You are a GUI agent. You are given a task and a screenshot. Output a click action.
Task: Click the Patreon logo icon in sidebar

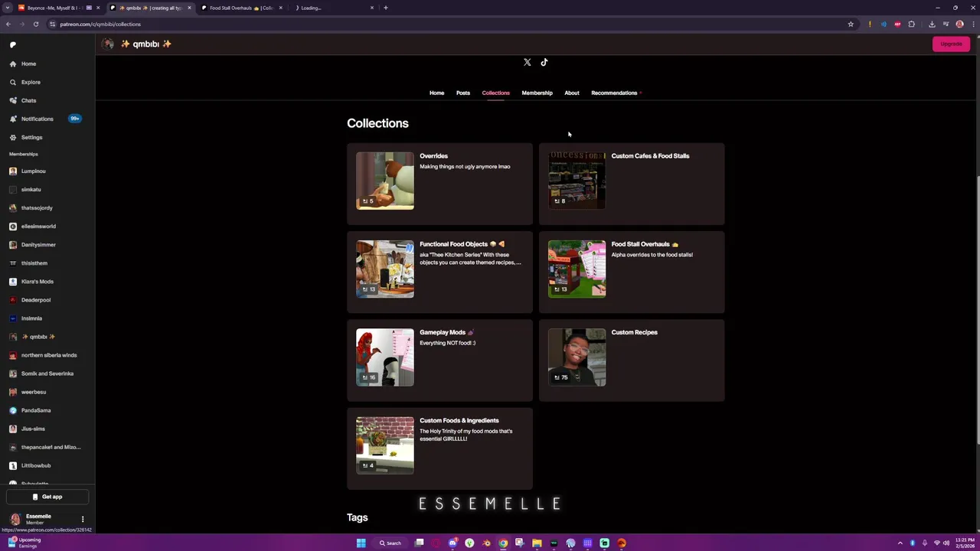point(12,44)
